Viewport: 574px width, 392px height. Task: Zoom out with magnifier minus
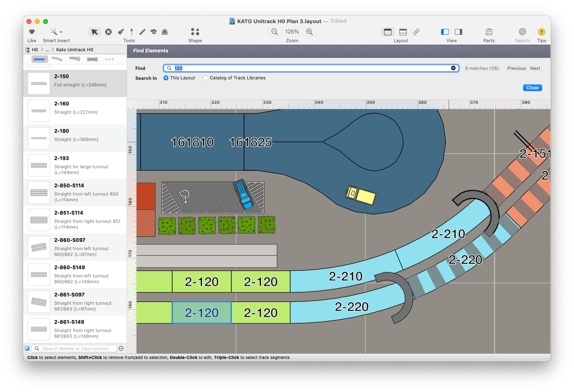point(274,32)
